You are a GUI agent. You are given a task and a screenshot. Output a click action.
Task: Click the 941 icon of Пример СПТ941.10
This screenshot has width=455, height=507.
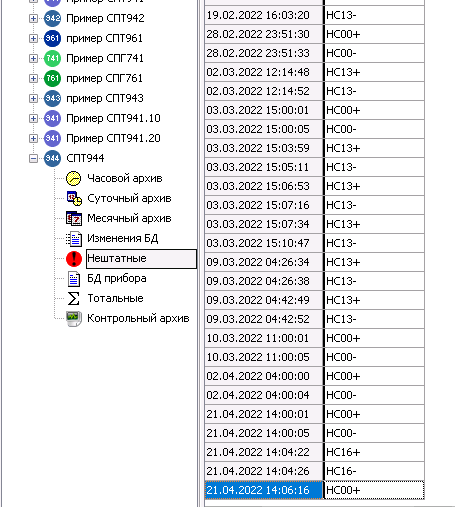tap(52, 118)
